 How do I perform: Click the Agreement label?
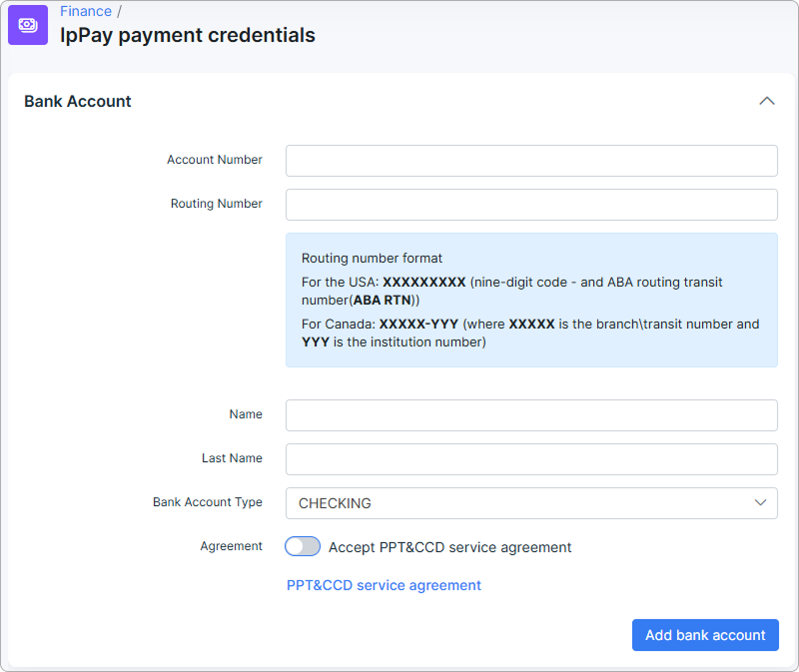(232, 545)
